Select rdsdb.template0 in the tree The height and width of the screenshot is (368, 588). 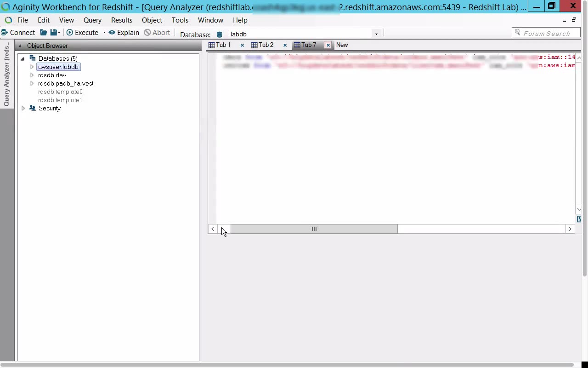[x=60, y=92]
